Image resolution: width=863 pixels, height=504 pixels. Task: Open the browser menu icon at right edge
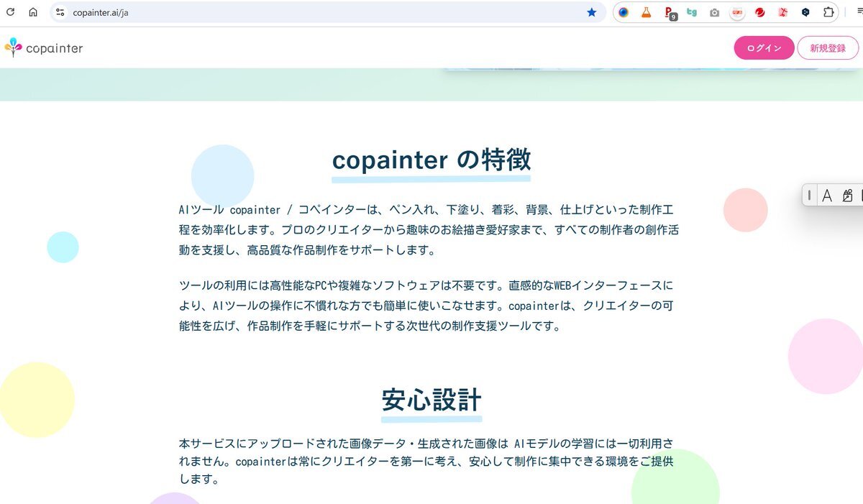click(859, 12)
